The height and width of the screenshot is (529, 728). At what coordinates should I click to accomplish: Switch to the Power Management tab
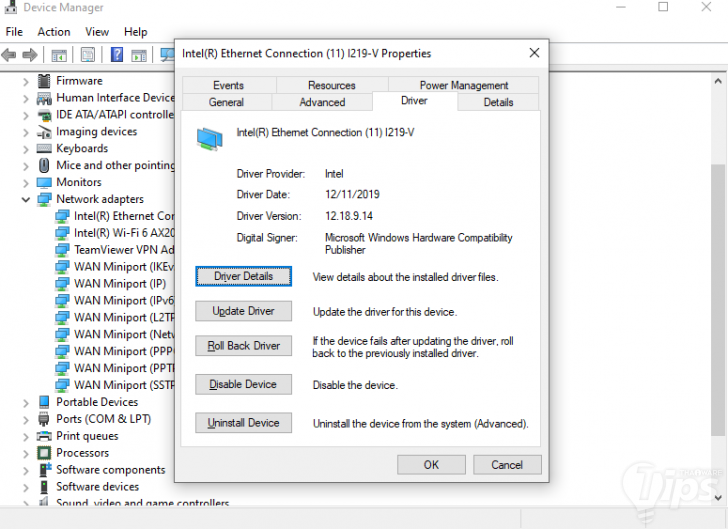tap(464, 85)
